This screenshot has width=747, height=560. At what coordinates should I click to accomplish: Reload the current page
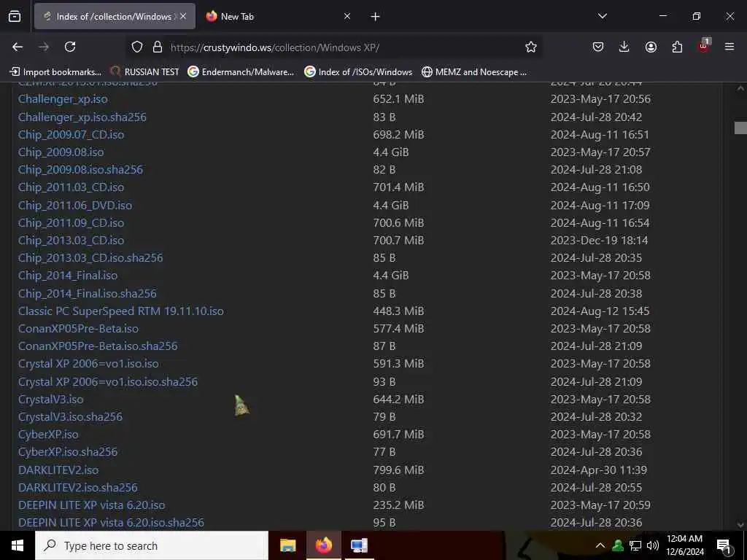click(70, 47)
